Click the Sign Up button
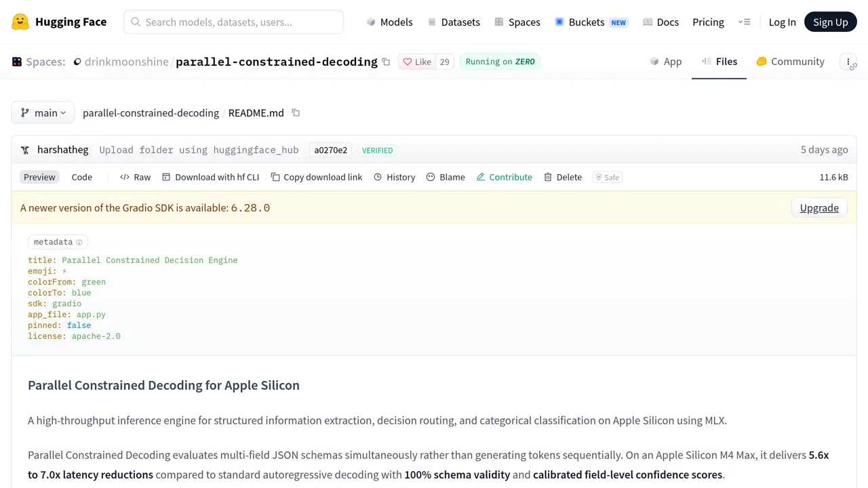The image size is (868, 488). tap(831, 22)
